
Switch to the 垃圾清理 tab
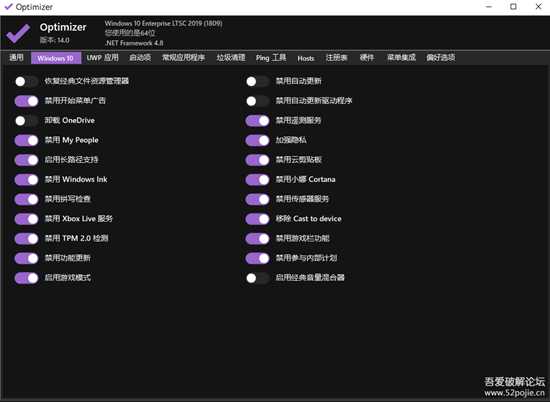pyautogui.click(x=231, y=58)
